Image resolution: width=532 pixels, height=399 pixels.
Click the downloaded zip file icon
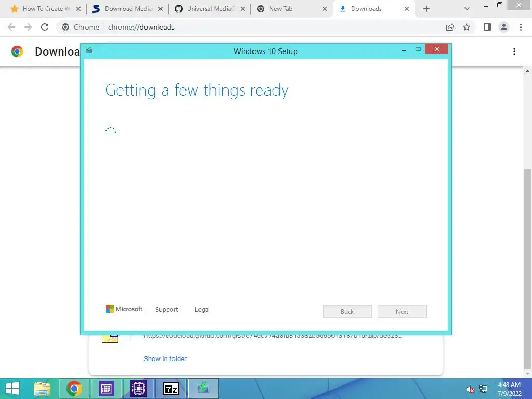click(110, 338)
